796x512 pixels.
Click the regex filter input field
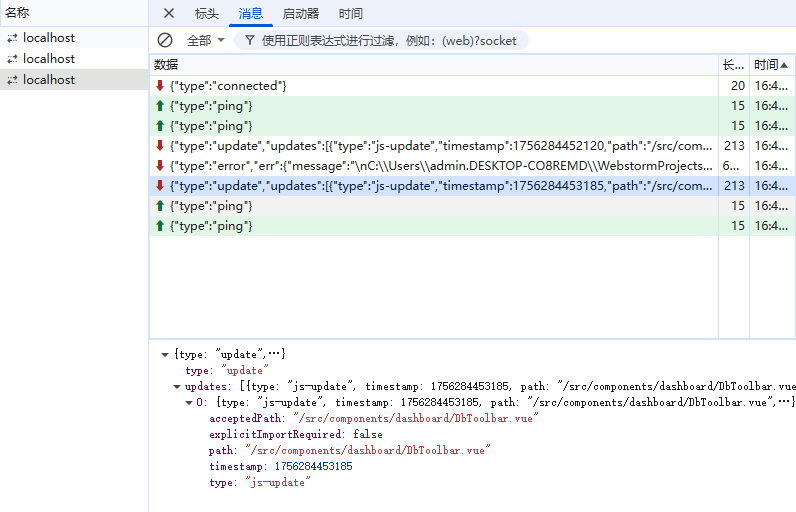390,40
